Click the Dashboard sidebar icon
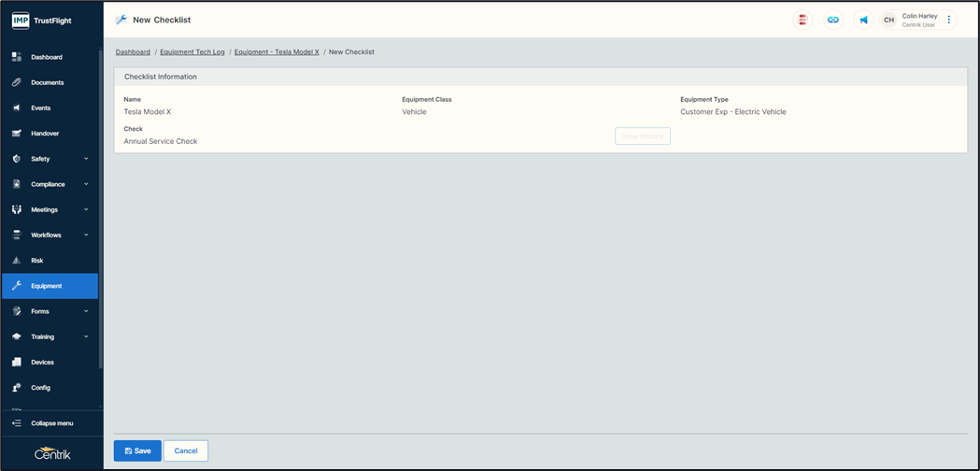 click(17, 57)
